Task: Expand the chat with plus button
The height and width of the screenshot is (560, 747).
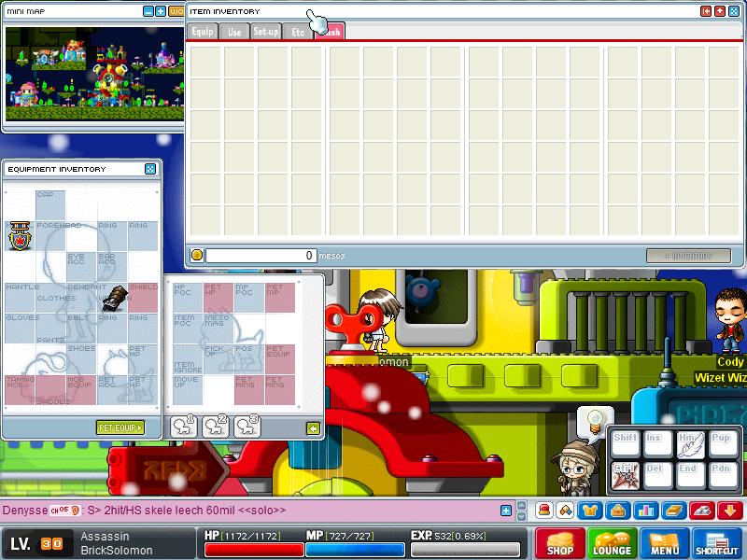Action: coord(506,511)
